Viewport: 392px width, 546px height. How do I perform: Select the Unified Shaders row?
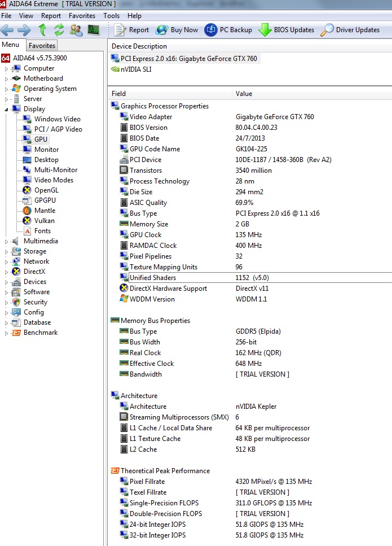point(256,278)
